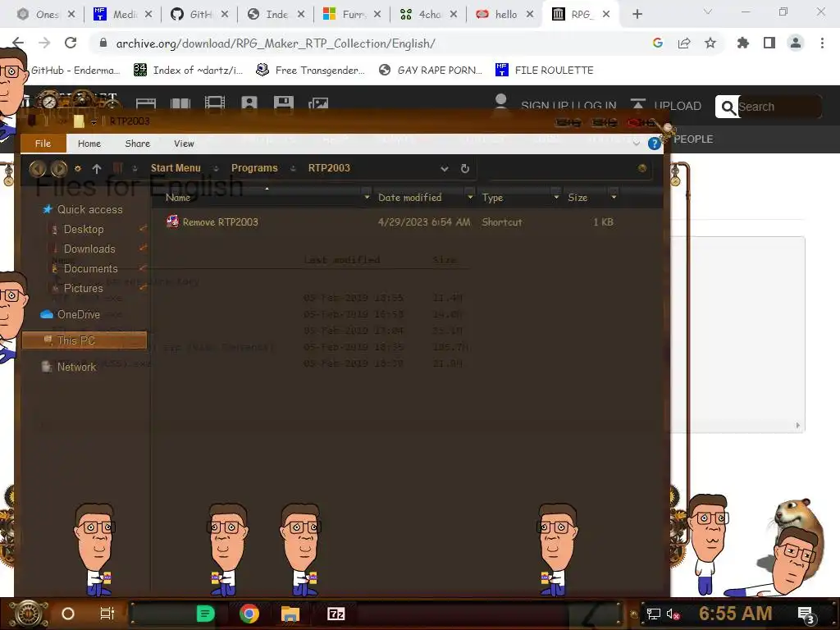Open the Chrome extensions puzzle icon
The height and width of the screenshot is (630, 840).
(743, 43)
